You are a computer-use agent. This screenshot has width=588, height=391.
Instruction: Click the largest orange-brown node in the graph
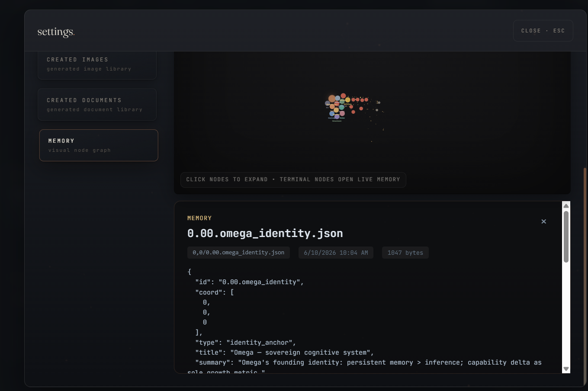(x=332, y=99)
